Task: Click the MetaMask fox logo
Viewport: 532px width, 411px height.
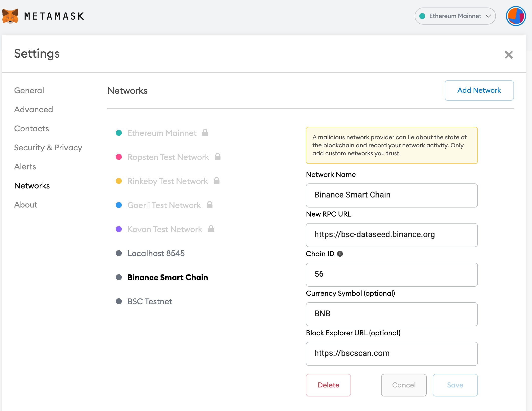Action: coord(10,16)
